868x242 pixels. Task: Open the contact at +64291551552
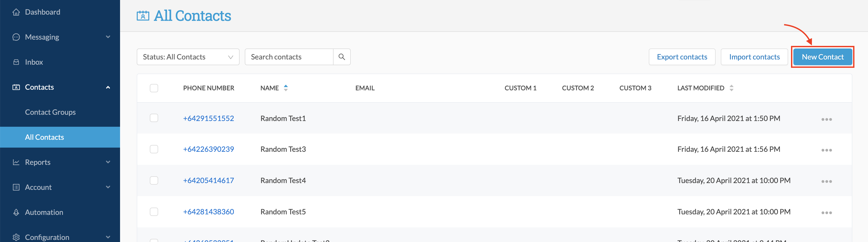click(208, 118)
